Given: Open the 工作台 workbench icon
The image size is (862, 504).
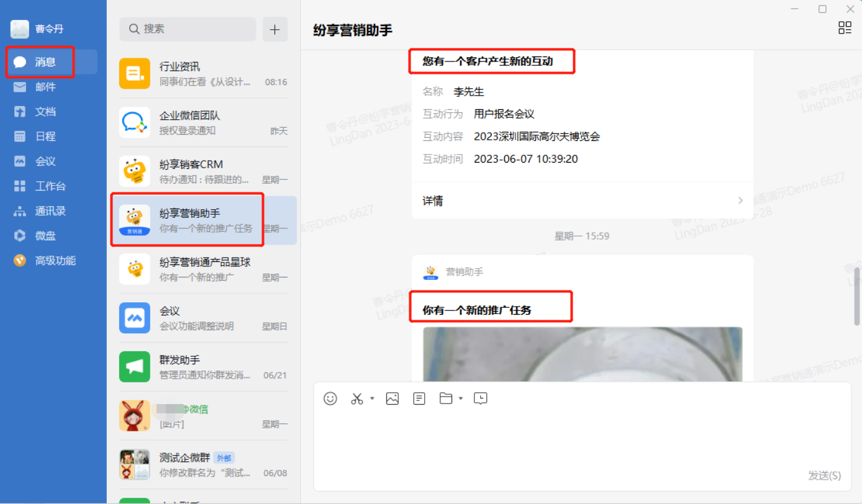Looking at the screenshot, I should pos(20,186).
